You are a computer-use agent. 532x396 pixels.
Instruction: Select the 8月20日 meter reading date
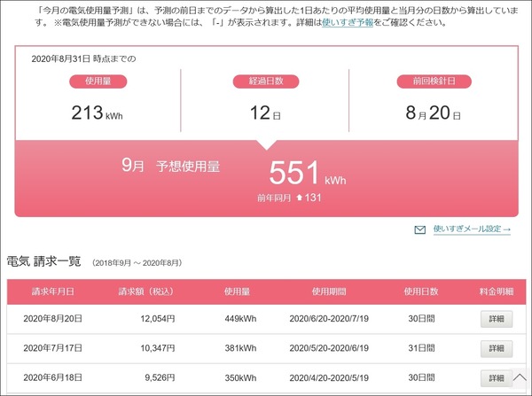tap(434, 113)
